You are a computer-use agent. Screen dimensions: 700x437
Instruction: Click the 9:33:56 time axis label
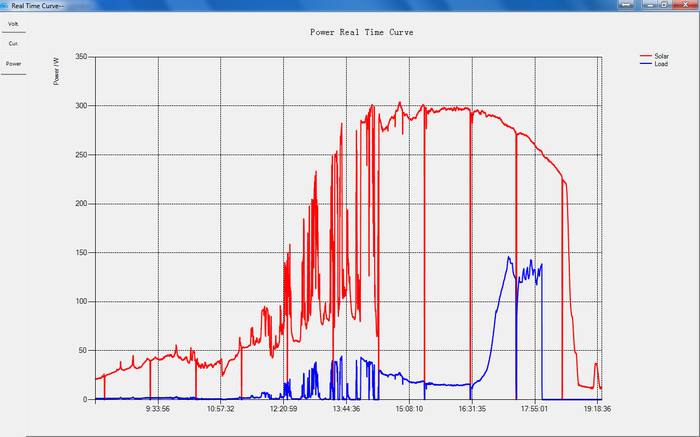pos(158,408)
